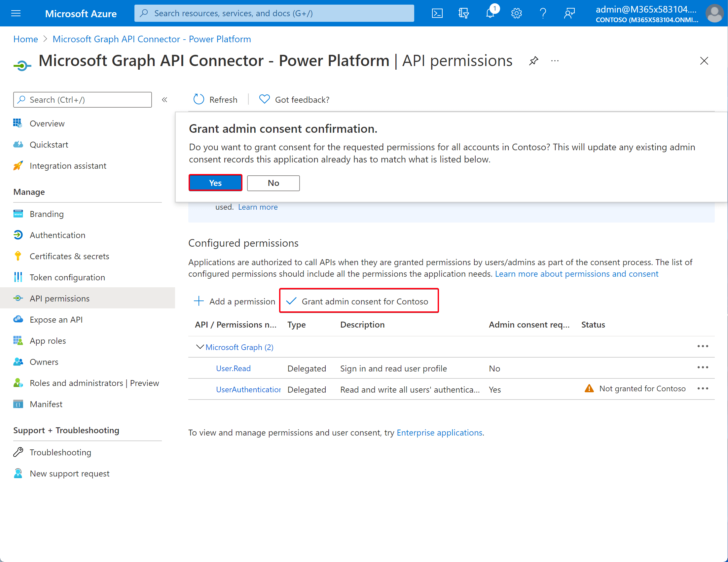The image size is (728, 562).
Task: Open the Help question mark
Action: click(543, 13)
